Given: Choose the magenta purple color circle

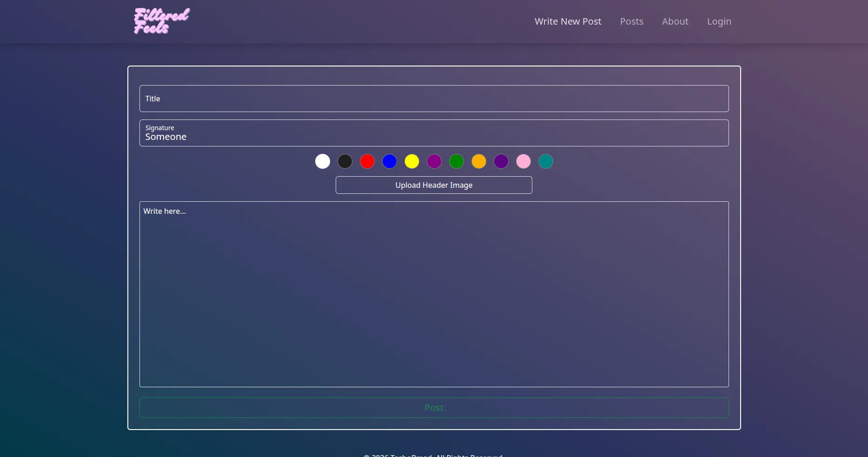Looking at the screenshot, I should click(434, 161).
